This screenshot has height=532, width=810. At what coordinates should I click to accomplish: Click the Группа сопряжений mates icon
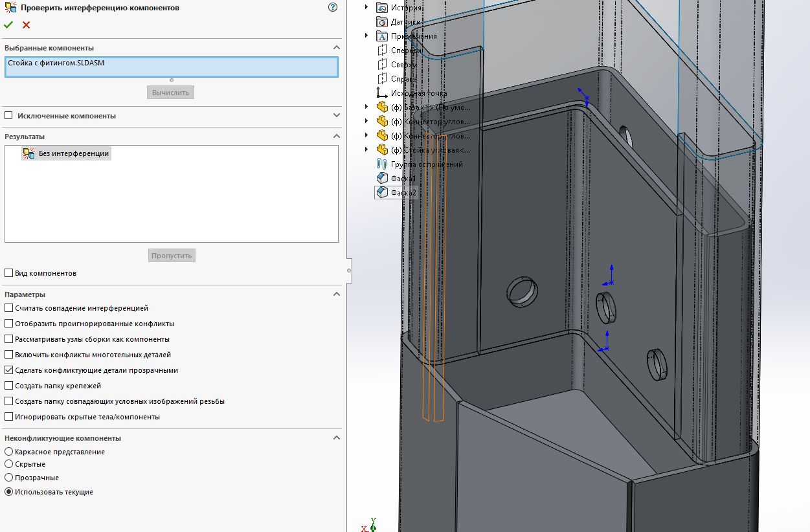coord(381,164)
